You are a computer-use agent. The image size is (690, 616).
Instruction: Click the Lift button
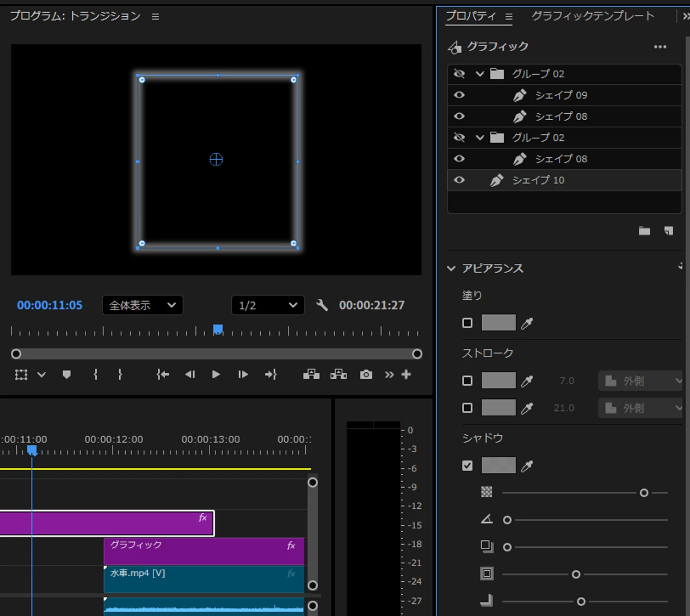point(311,374)
